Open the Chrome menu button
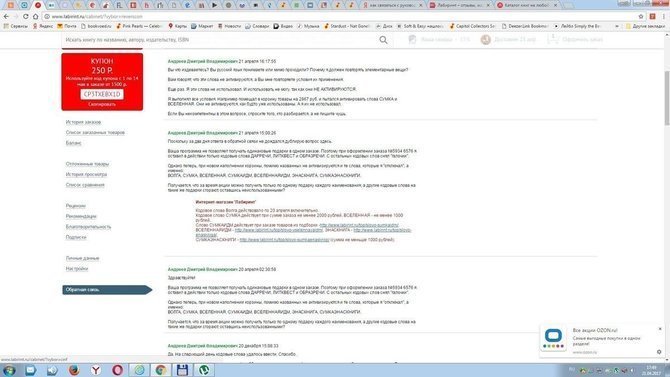 coord(664,16)
